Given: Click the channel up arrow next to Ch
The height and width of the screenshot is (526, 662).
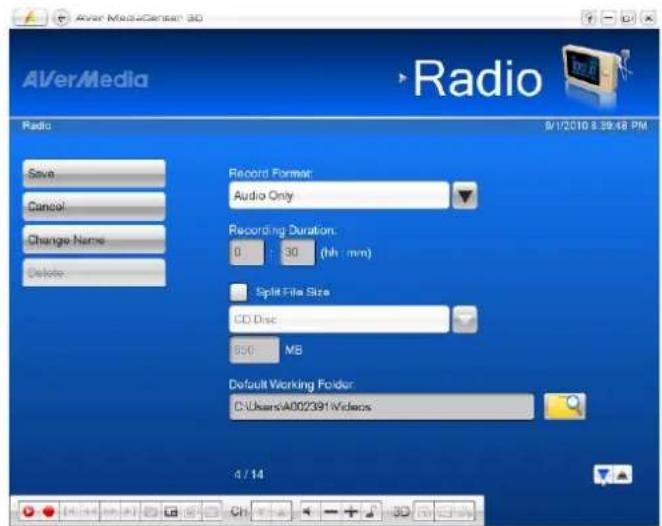Looking at the screenshot, I should coord(282,512).
